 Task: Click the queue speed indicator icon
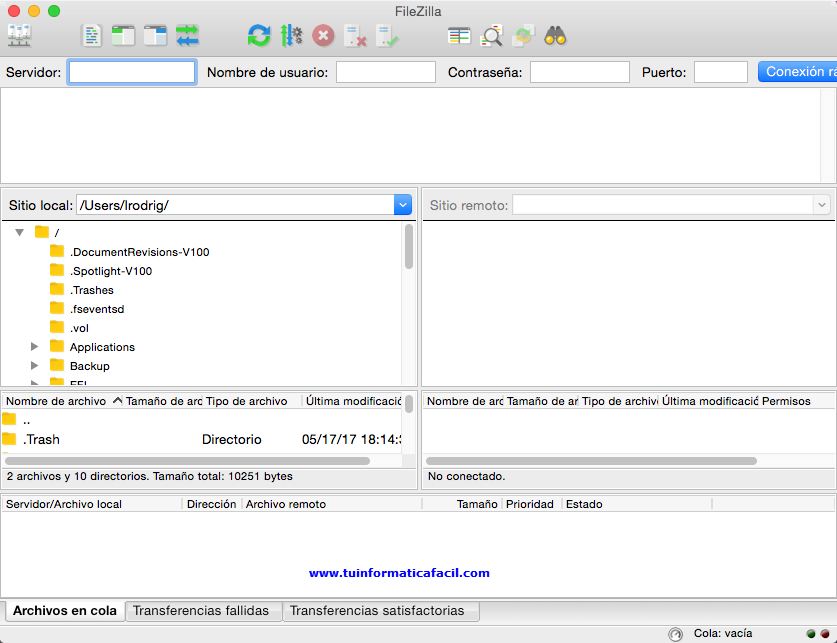coord(675,634)
